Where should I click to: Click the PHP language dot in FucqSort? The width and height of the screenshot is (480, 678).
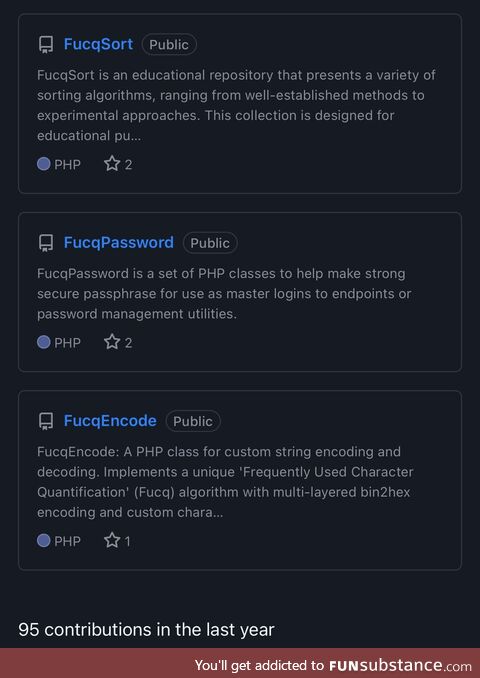pyautogui.click(x=44, y=164)
